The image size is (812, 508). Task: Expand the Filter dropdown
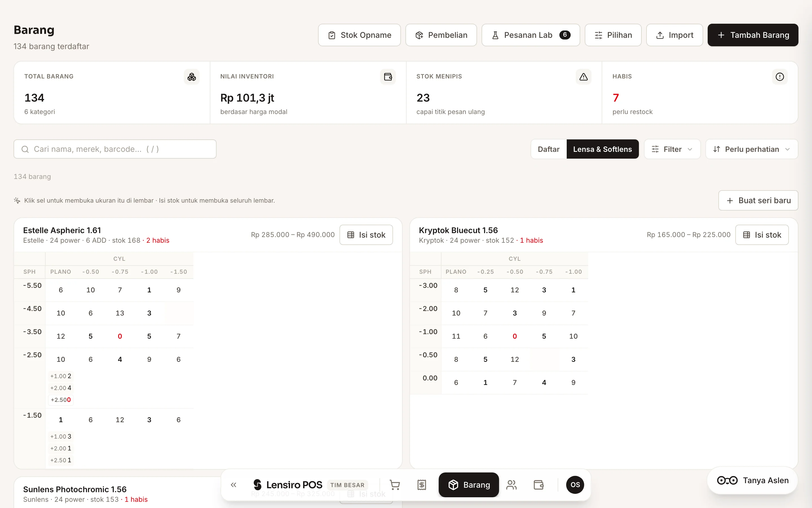pos(672,149)
